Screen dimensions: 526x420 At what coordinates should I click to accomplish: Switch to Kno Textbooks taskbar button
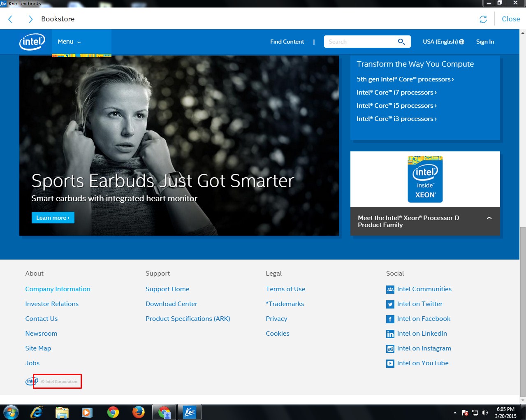coord(190,412)
